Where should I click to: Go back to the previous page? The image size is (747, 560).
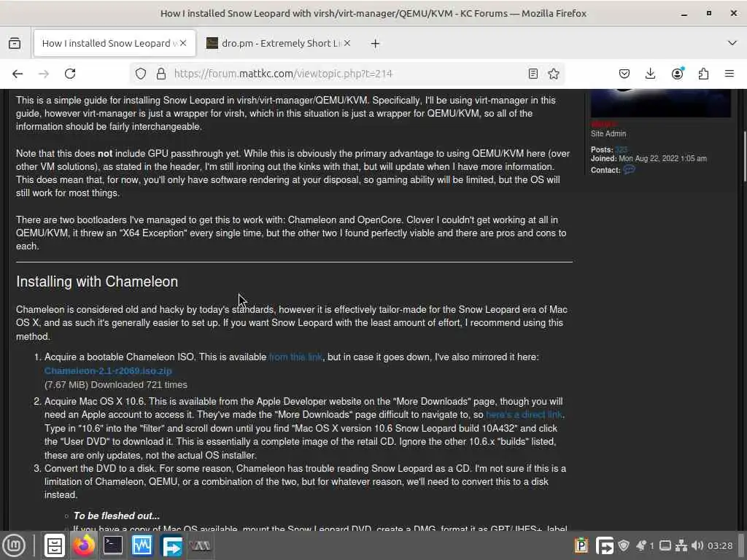pos(18,74)
